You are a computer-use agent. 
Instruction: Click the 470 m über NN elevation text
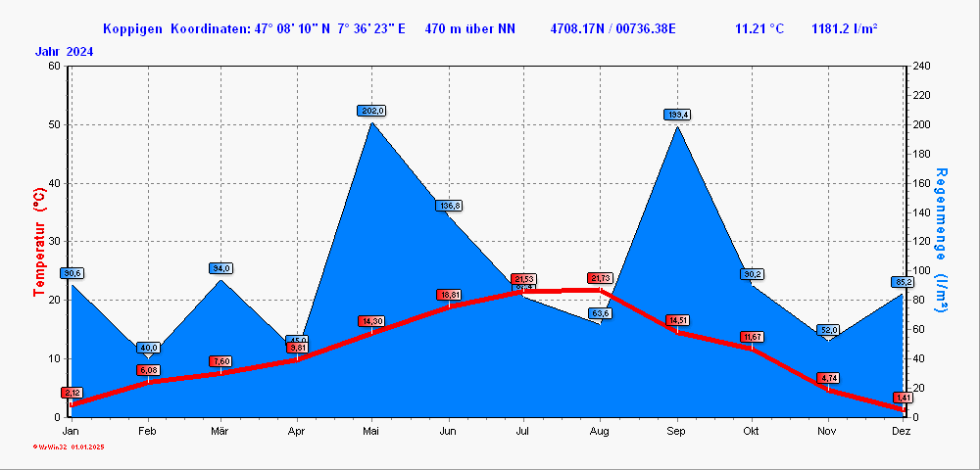[469, 28]
